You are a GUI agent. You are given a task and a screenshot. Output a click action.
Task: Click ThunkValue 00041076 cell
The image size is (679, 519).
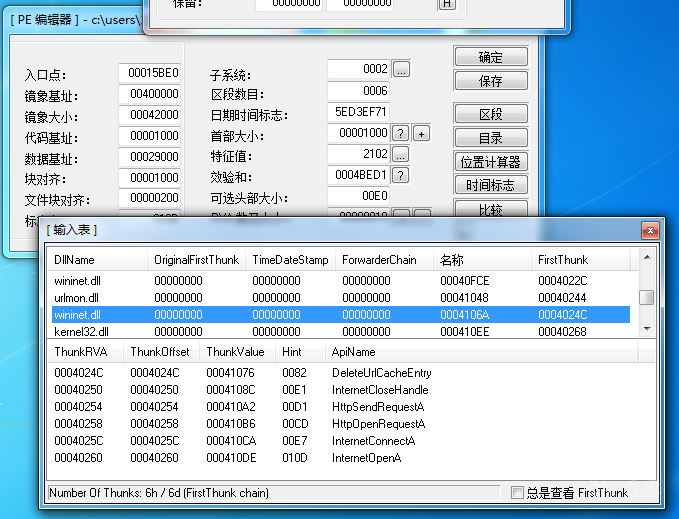pyautogui.click(x=230, y=373)
